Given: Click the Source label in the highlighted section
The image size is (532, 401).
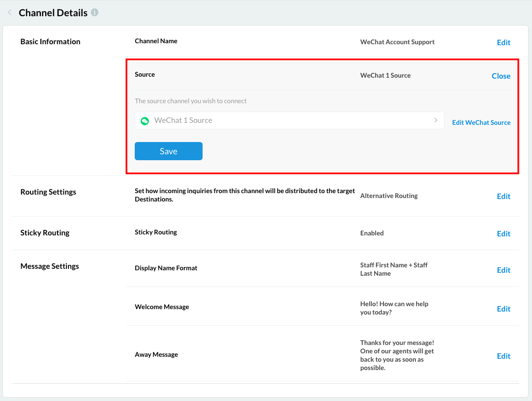Looking at the screenshot, I should pyautogui.click(x=145, y=75).
